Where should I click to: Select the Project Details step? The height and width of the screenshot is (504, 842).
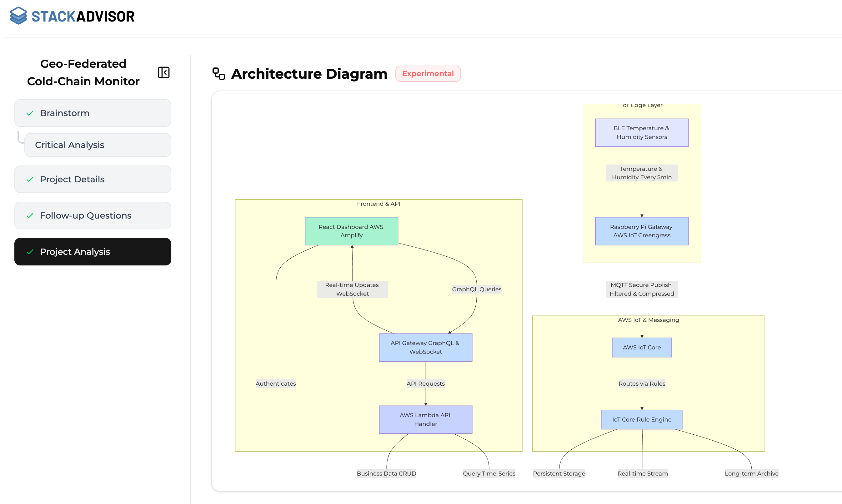(x=72, y=179)
